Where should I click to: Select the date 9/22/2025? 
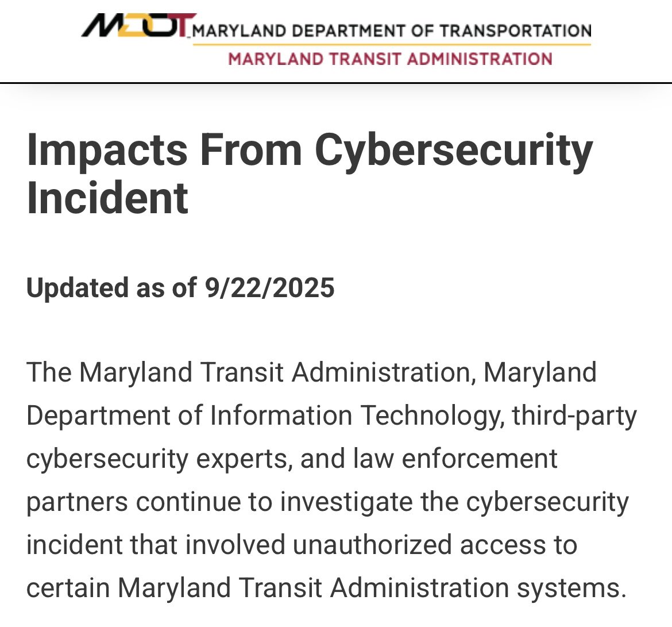[x=269, y=287]
